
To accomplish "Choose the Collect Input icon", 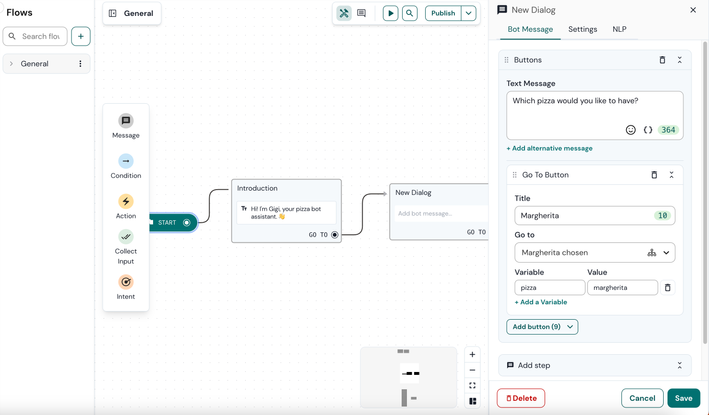I will [126, 237].
